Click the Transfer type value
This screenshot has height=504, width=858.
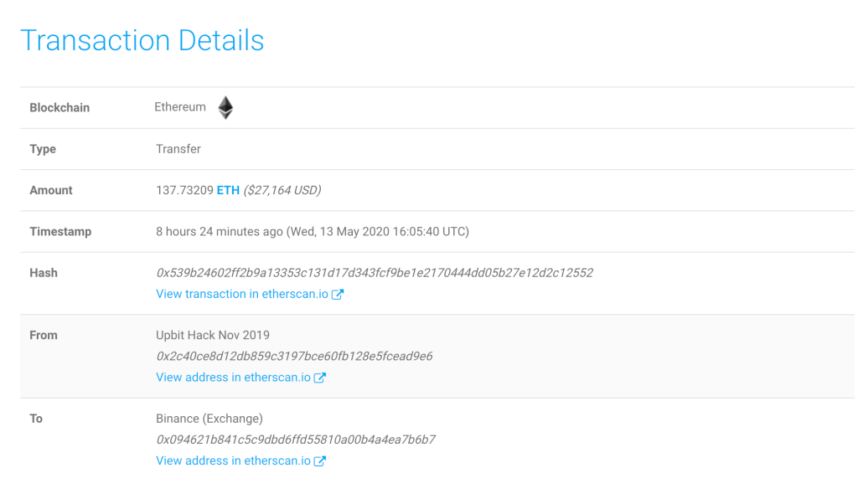(178, 149)
